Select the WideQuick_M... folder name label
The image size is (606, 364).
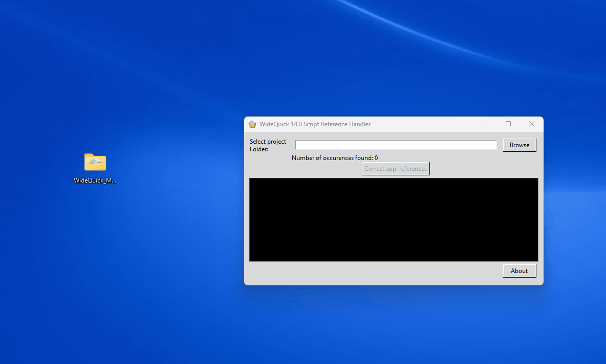[x=95, y=180]
